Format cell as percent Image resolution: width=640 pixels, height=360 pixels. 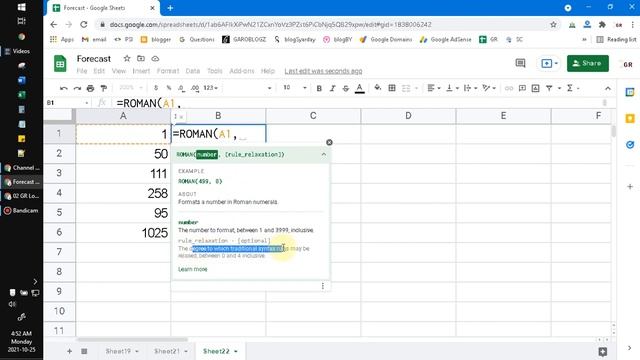[169, 88]
